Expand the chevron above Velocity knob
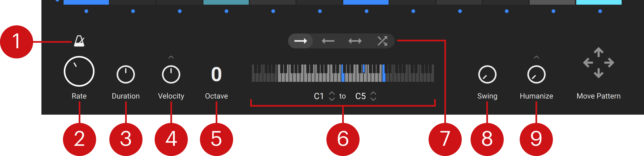 (171, 57)
